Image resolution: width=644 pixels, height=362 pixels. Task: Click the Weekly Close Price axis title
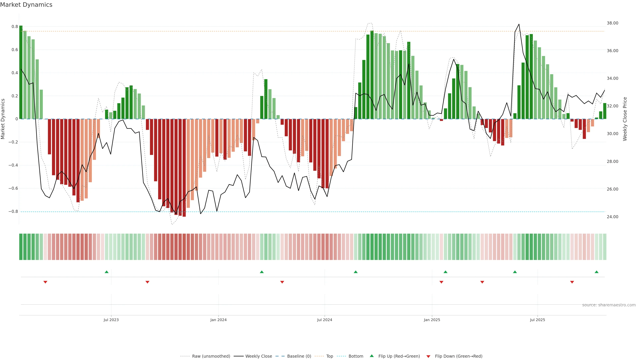click(625, 119)
